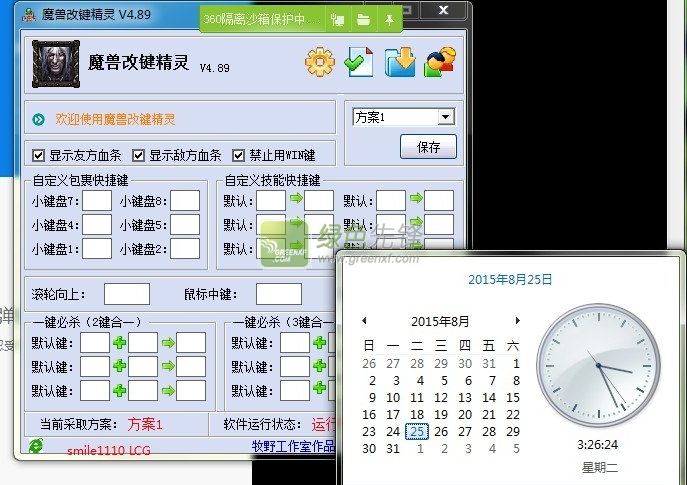Click the 小键盘1 input box
The width and height of the screenshot is (687, 485).
pyautogui.click(x=97, y=248)
